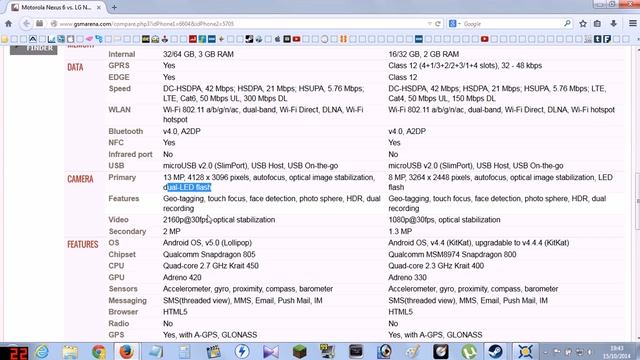The height and width of the screenshot is (360, 640).
Task: Click '32/64 GB, 3 GB RAM' cell
Action: tap(198, 54)
